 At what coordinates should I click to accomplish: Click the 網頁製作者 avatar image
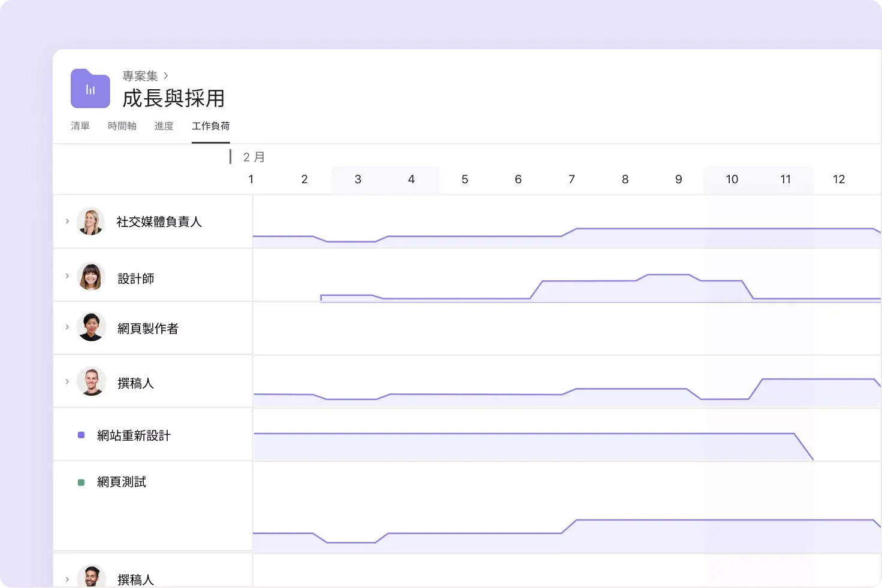pyautogui.click(x=90, y=327)
